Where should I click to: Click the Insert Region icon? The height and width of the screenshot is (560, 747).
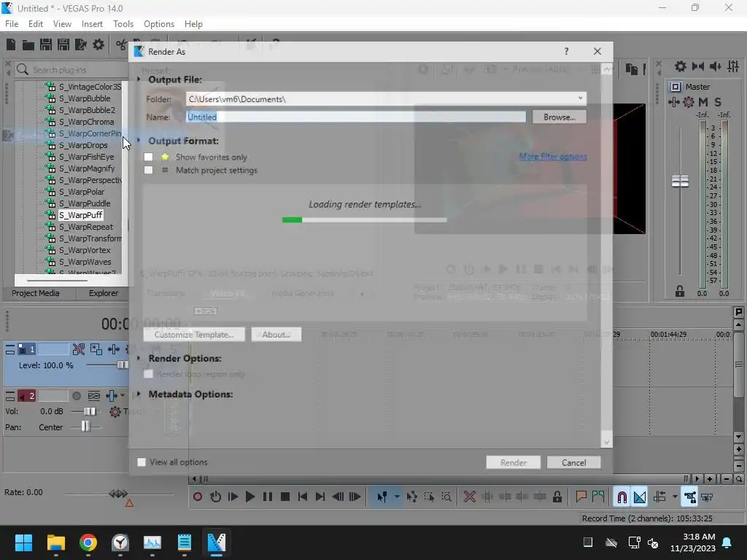pyautogui.click(x=598, y=497)
